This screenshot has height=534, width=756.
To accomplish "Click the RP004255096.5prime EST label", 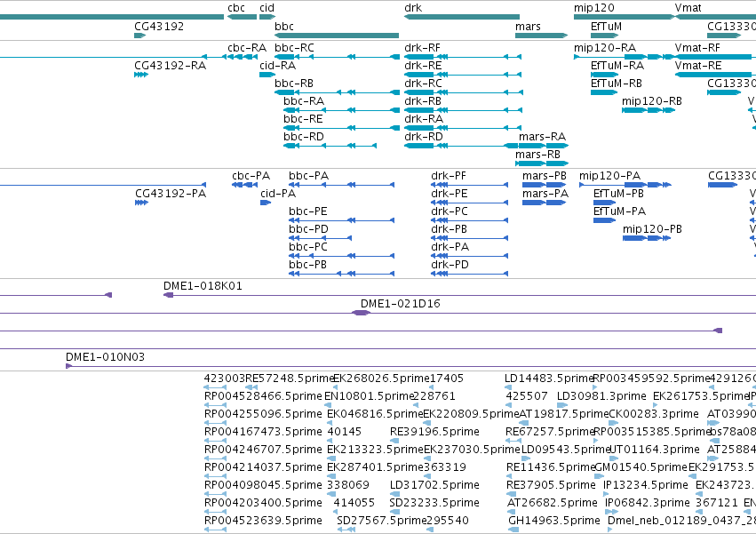I will pyautogui.click(x=263, y=414).
